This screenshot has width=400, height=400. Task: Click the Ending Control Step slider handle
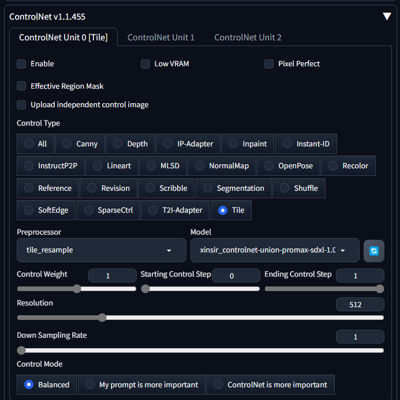click(380, 289)
